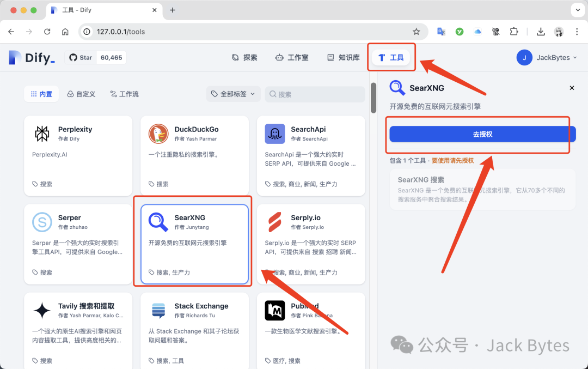This screenshot has width=588, height=369.
Task: Open the GitHub Star button
Action: point(81,58)
